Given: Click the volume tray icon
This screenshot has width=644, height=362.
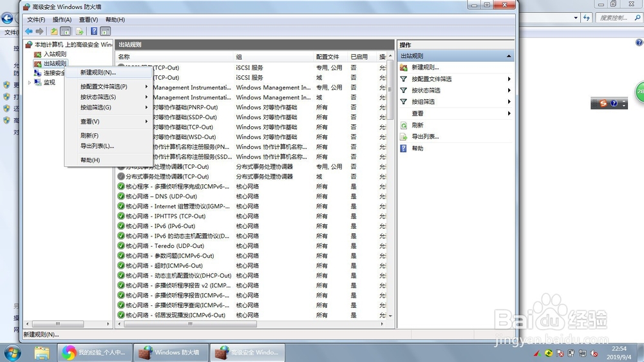Looking at the screenshot, I should (x=594, y=353).
